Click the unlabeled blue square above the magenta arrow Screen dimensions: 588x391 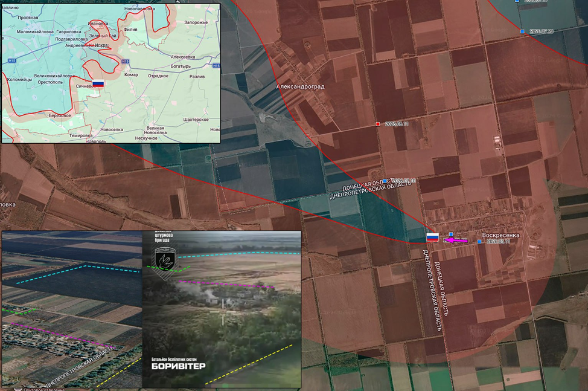click(451, 234)
